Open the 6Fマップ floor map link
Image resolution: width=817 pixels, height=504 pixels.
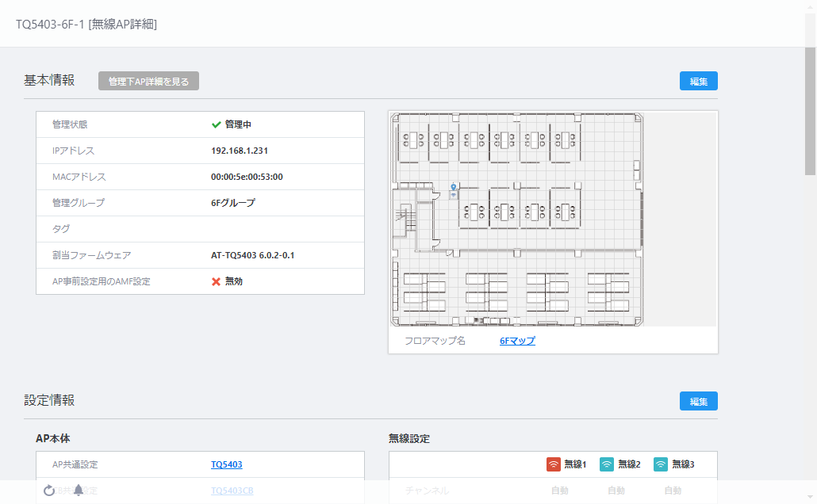517,341
